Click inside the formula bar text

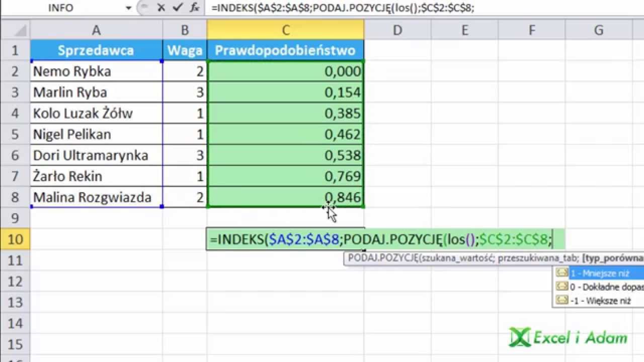point(342,8)
